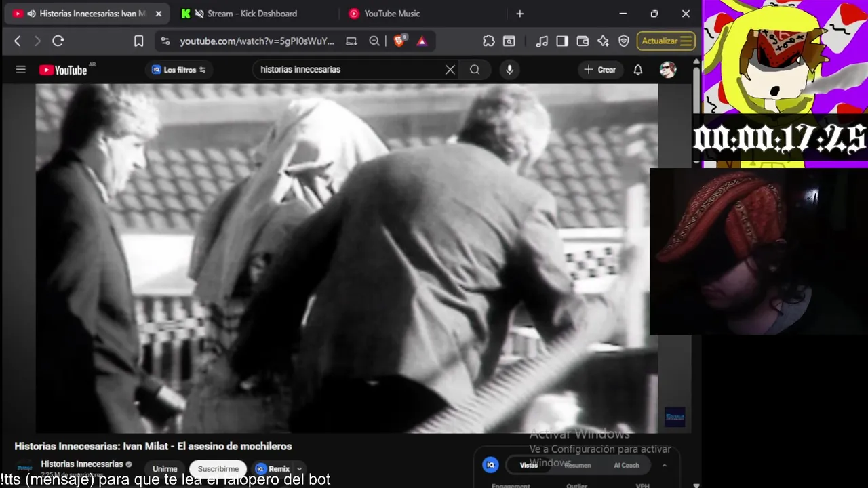Click the streamer webcam overlay
Viewport: 868px width, 488px height.
[x=758, y=251]
